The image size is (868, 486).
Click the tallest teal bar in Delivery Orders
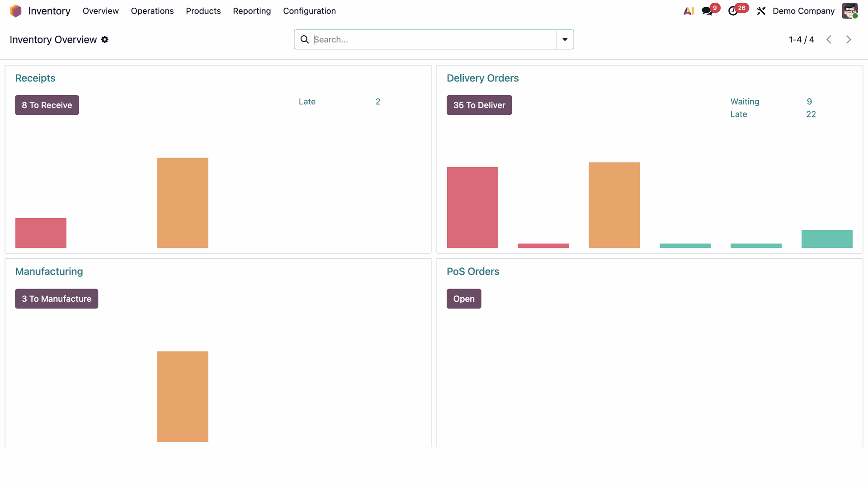coord(827,239)
